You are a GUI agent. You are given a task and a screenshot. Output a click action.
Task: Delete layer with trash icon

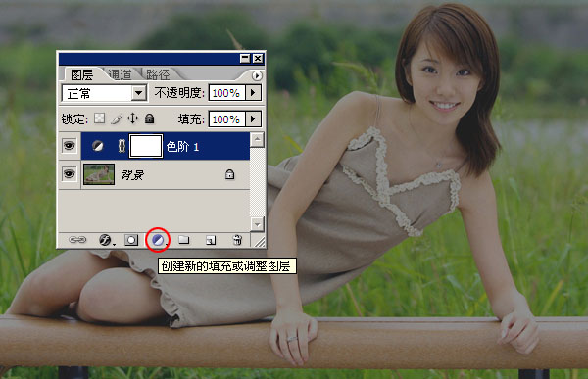pos(237,240)
